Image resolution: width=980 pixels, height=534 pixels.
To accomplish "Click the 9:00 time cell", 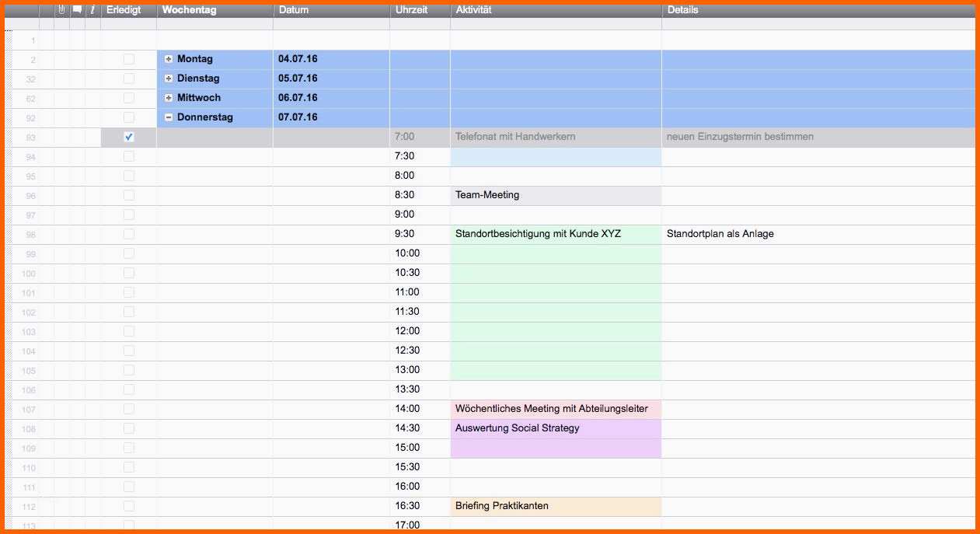I will click(x=420, y=215).
